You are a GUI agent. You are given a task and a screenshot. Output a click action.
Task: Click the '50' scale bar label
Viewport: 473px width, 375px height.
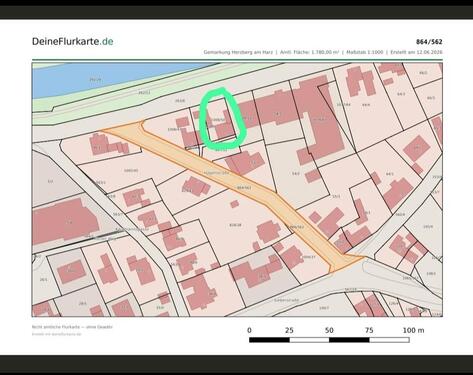(x=329, y=330)
